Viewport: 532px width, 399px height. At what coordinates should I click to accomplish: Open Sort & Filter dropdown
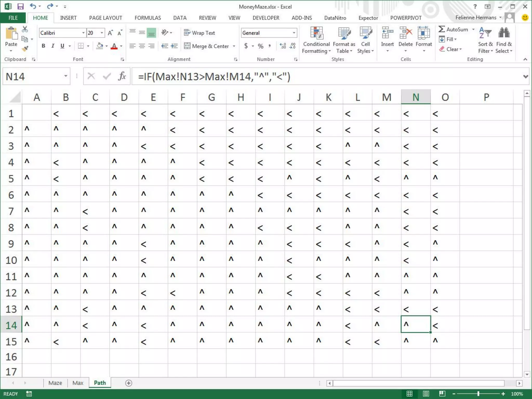tap(485, 40)
